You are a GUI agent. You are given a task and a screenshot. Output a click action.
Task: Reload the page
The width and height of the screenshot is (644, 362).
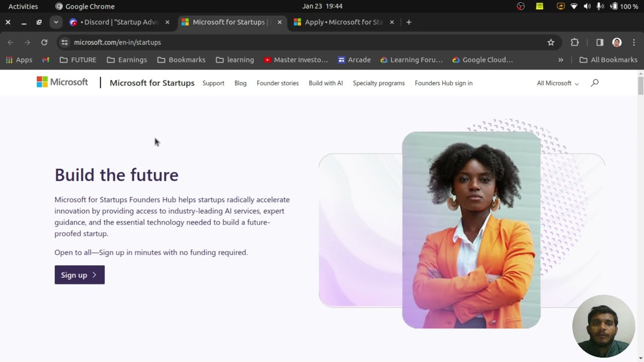tap(44, 42)
